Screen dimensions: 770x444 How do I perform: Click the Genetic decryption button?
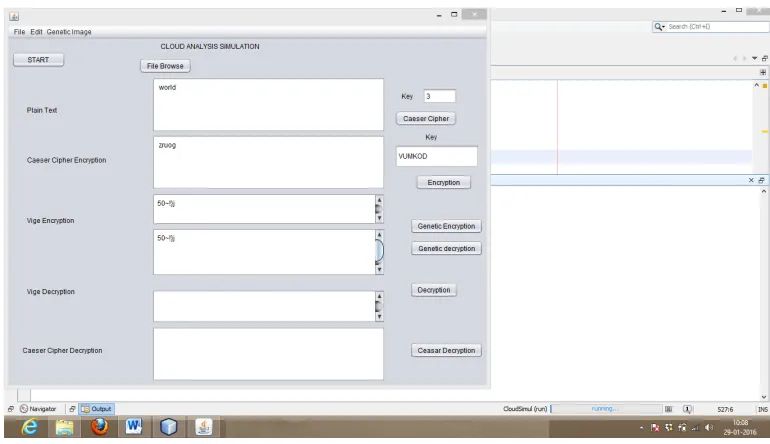click(x=446, y=249)
